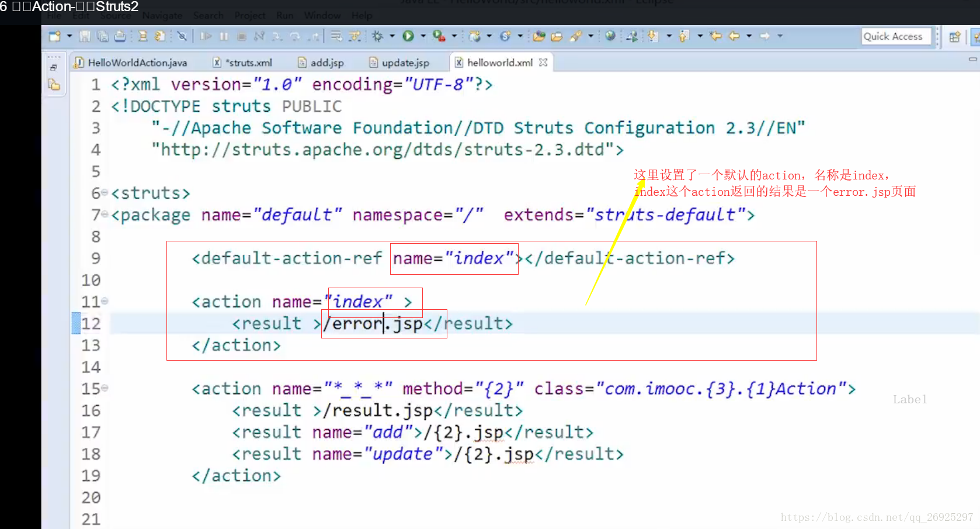Click the New Server/Dynamic Web Project icon
This screenshot has width=980, height=529.
tap(475, 36)
